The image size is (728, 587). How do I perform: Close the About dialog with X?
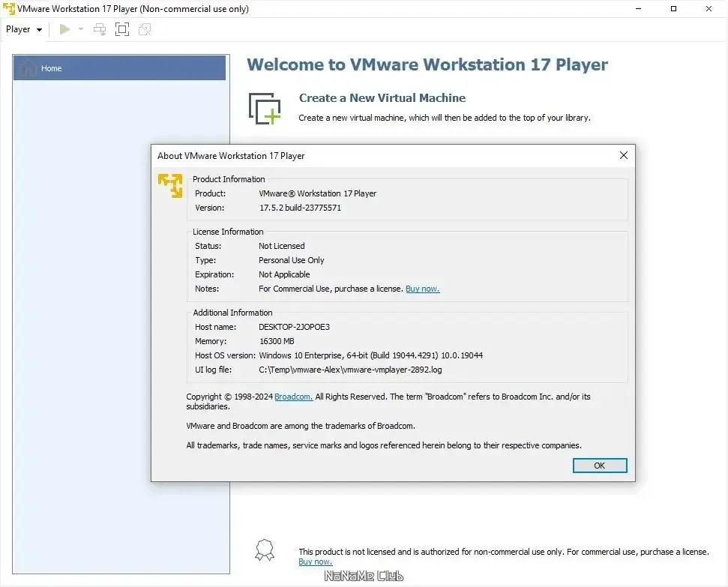pos(624,155)
